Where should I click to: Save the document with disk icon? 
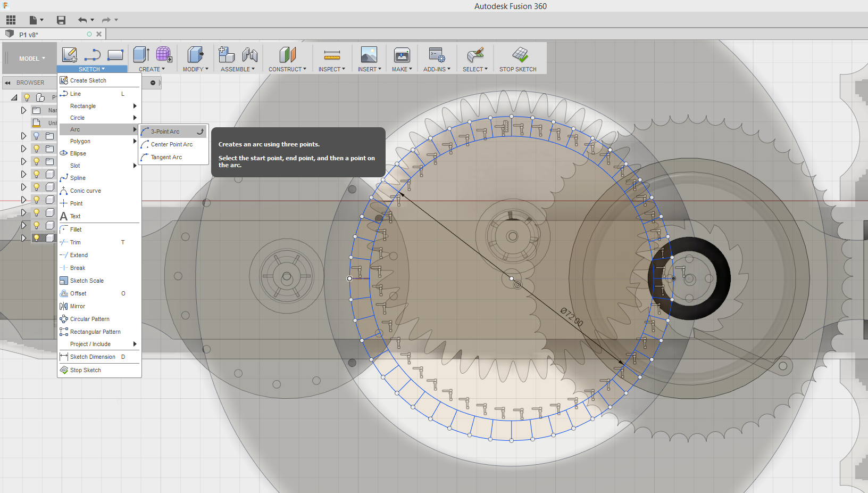pyautogui.click(x=61, y=20)
